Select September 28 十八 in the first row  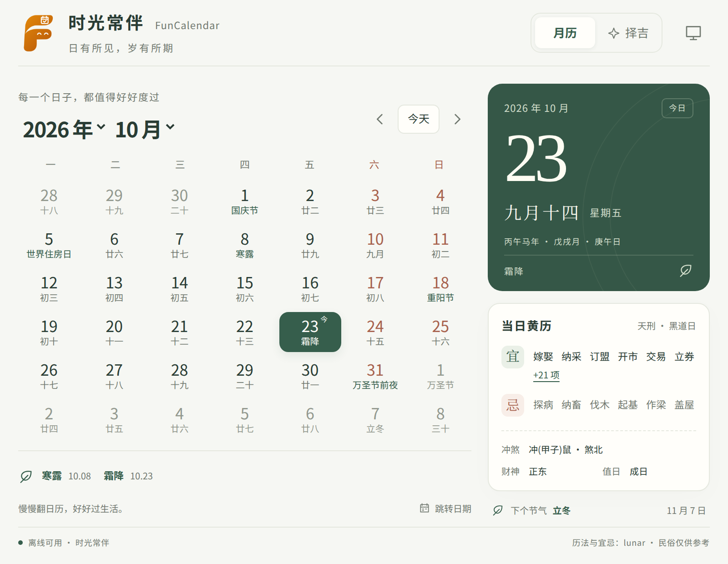(49, 201)
